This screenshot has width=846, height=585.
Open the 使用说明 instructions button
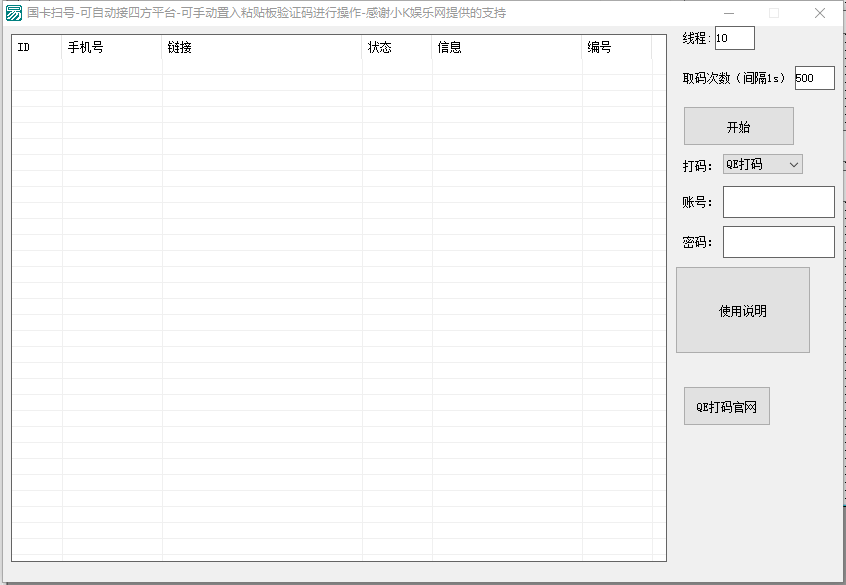[743, 310]
